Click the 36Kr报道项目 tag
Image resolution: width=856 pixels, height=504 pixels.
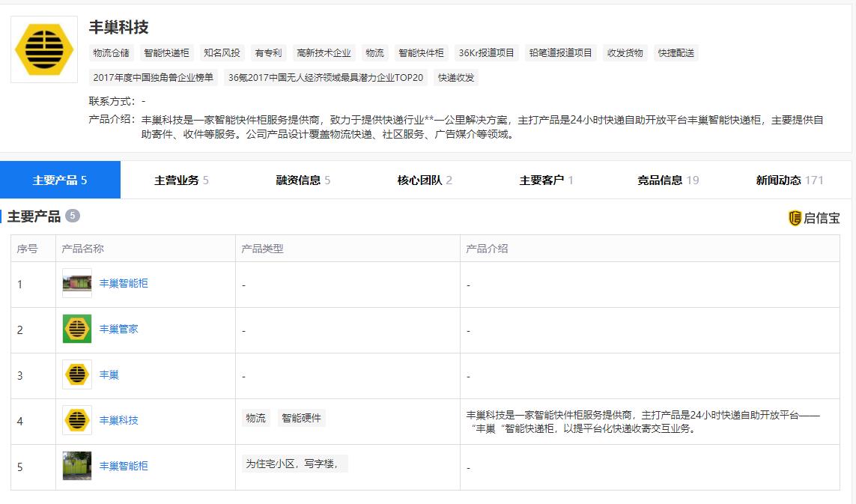tap(486, 53)
